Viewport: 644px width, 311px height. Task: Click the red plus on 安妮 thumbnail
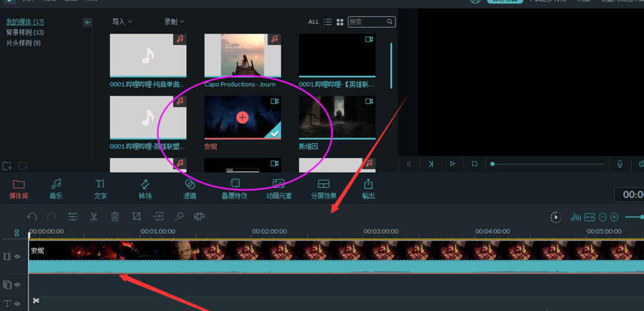tap(243, 117)
